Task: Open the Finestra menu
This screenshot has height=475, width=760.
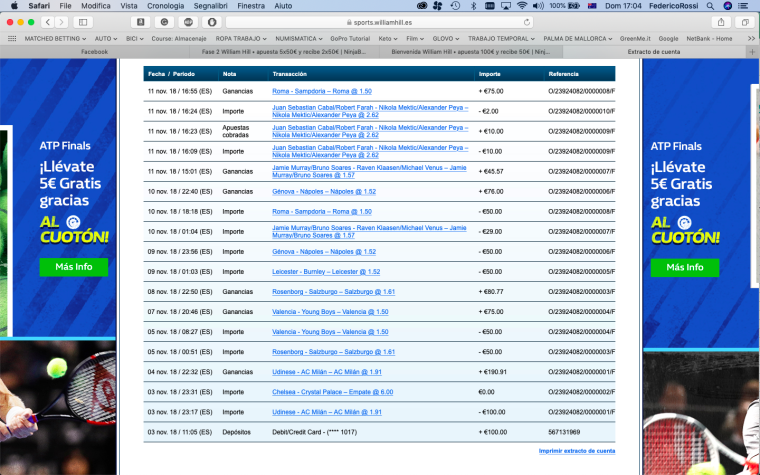Action: point(251,6)
